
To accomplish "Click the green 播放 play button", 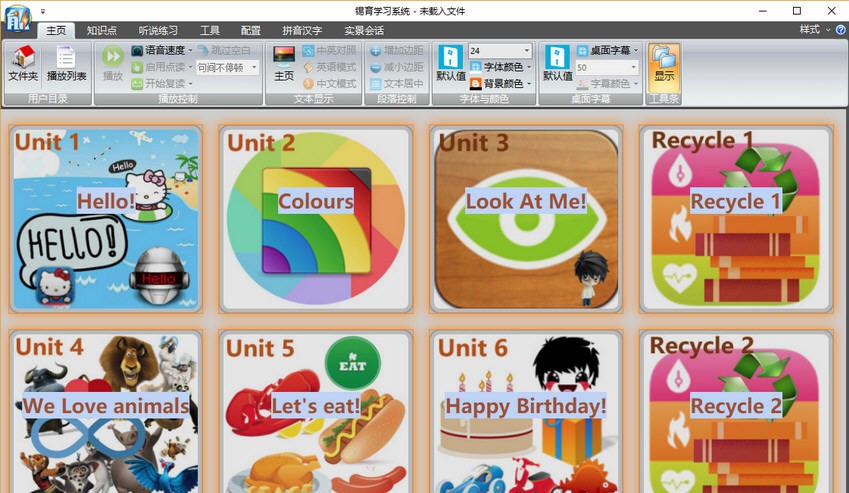I will click(x=113, y=64).
